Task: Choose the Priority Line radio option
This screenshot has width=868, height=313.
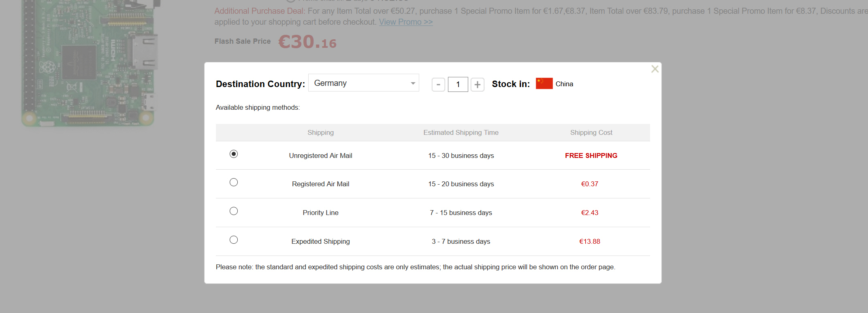Action: tap(234, 211)
